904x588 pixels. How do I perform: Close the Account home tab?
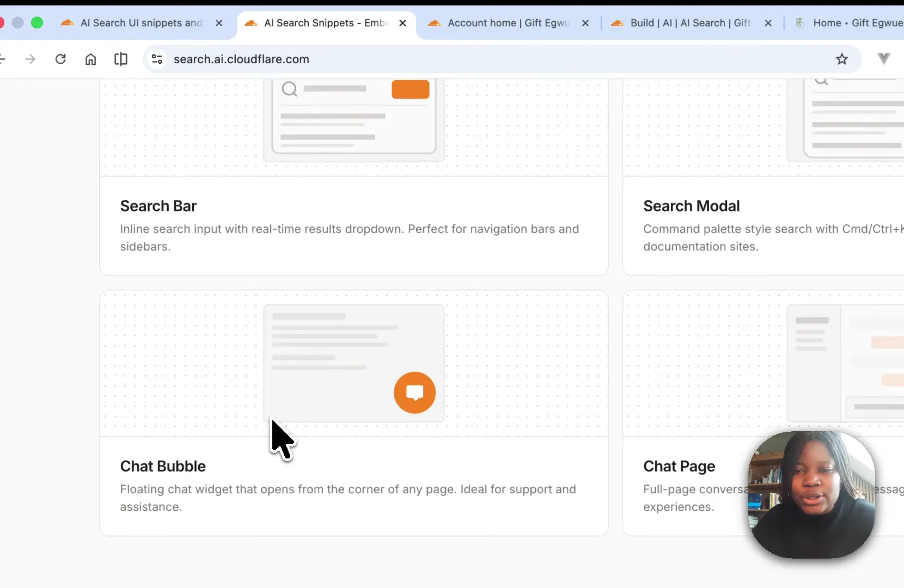(x=586, y=23)
